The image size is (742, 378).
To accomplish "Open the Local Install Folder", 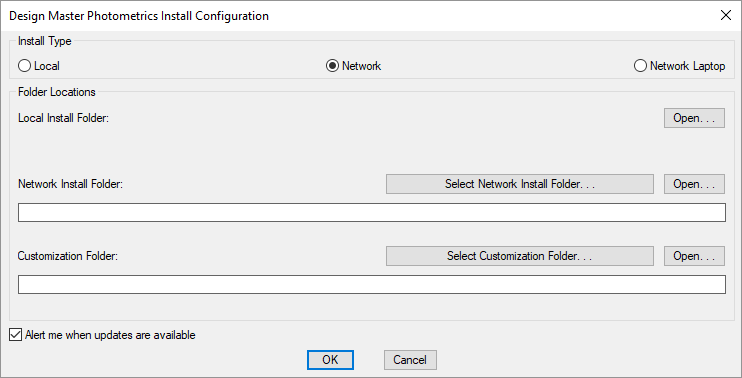I will (x=694, y=118).
